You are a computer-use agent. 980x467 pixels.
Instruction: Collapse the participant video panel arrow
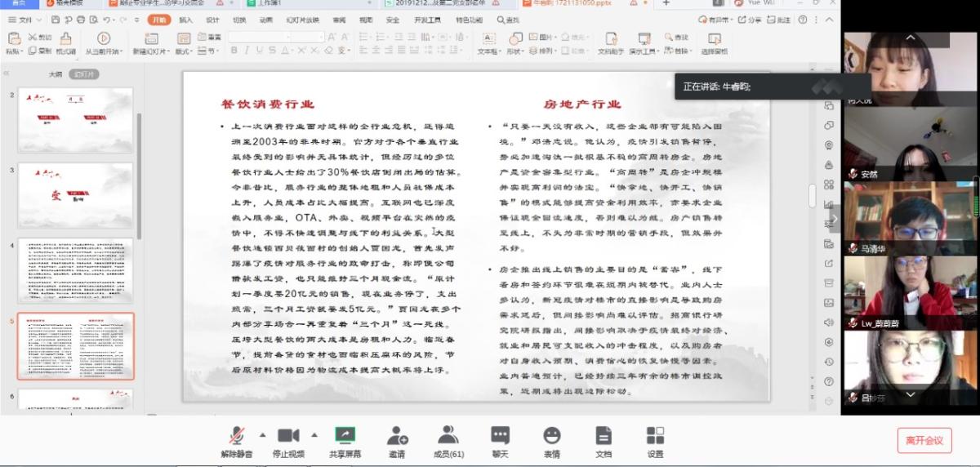tap(834, 219)
